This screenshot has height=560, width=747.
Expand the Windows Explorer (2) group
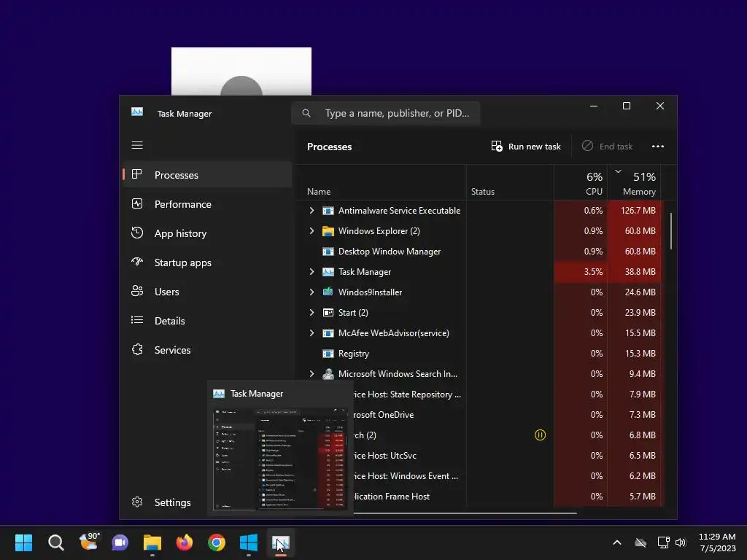[x=311, y=231]
